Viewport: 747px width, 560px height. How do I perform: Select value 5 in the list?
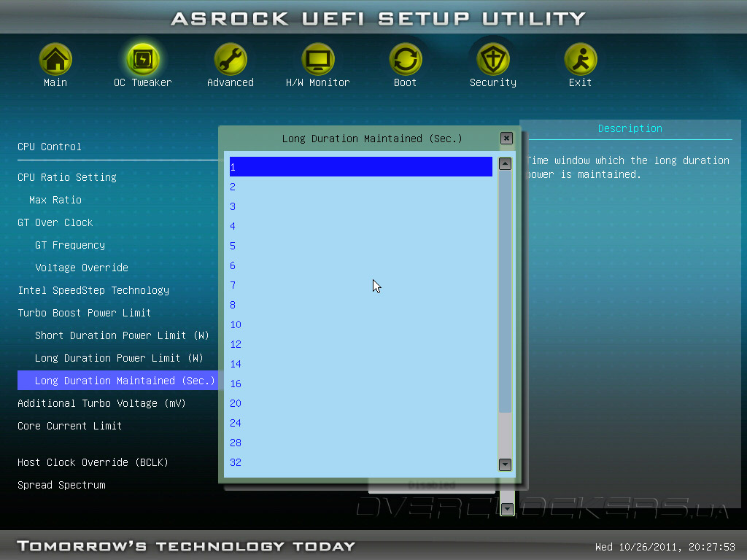[360, 246]
